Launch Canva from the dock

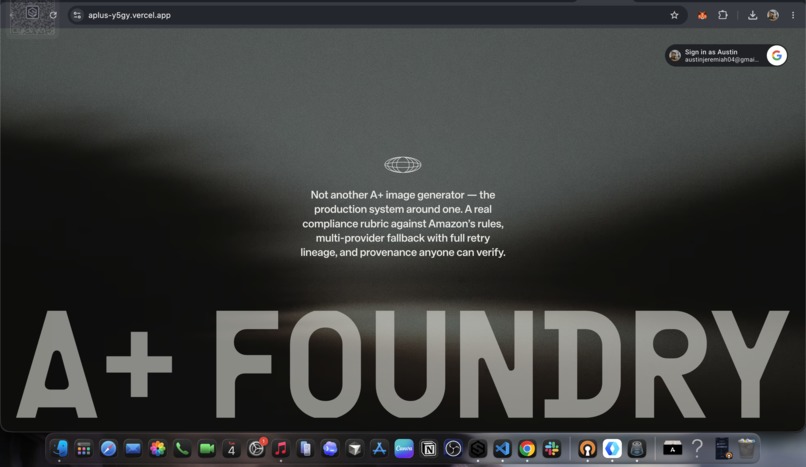pyautogui.click(x=404, y=449)
